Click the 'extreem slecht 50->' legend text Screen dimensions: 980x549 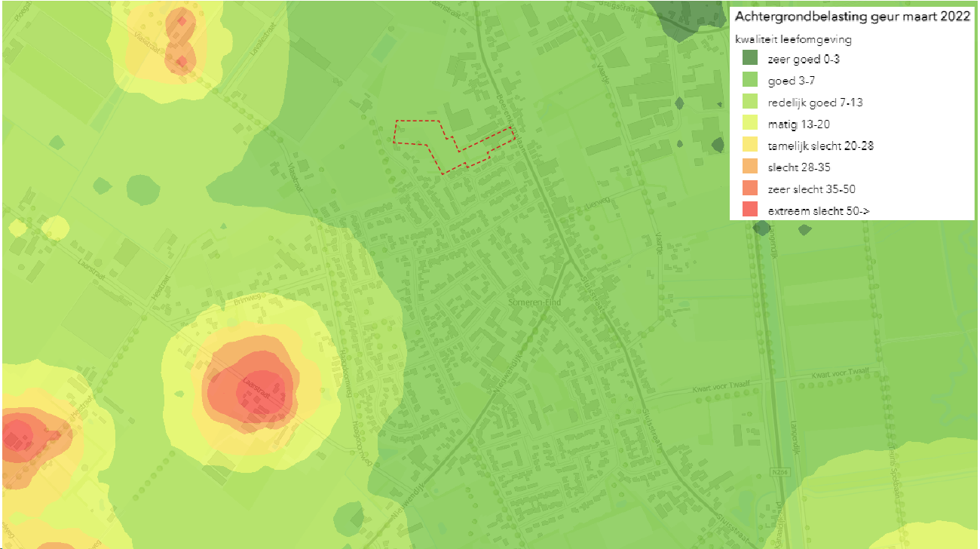click(x=818, y=211)
